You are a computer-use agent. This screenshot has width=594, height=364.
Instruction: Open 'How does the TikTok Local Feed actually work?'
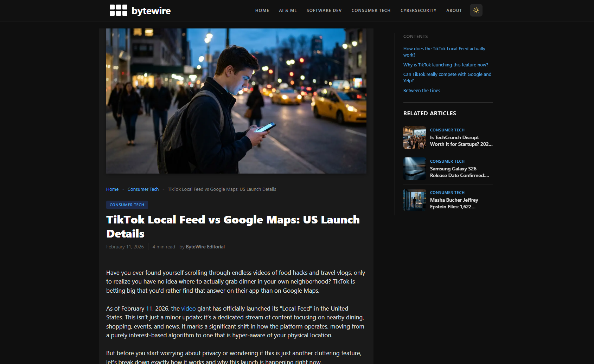444,52
